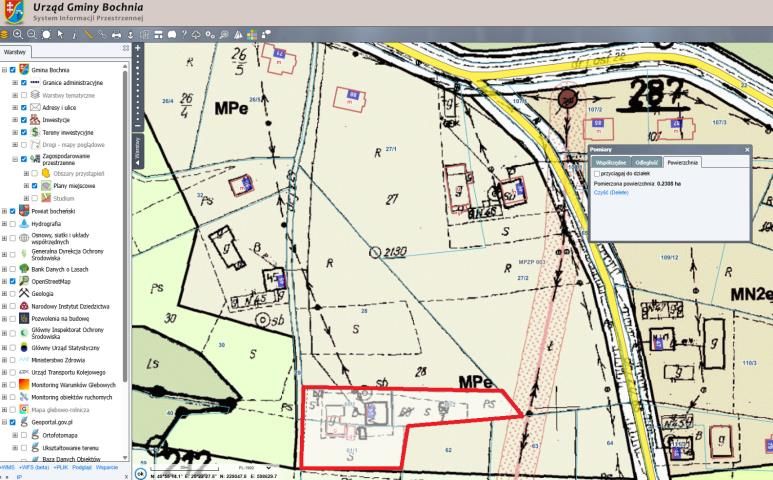
Task: Click the Hydrografia water drop icon
Action: (x=24, y=223)
